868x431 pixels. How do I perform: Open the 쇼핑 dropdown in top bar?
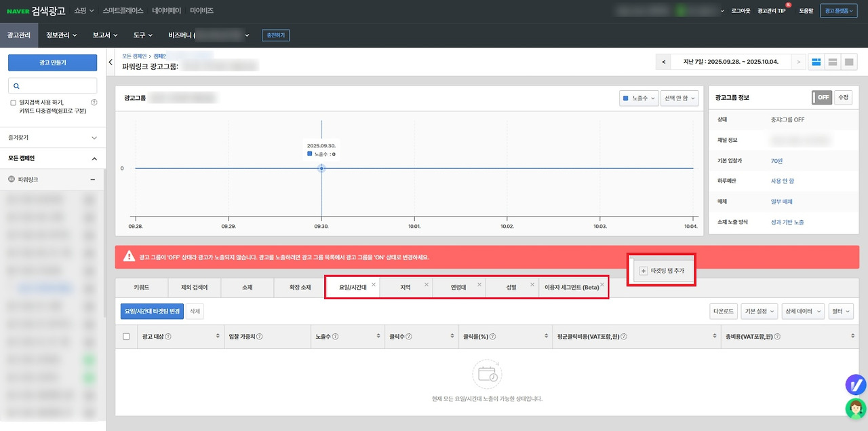pyautogui.click(x=84, y=11)
